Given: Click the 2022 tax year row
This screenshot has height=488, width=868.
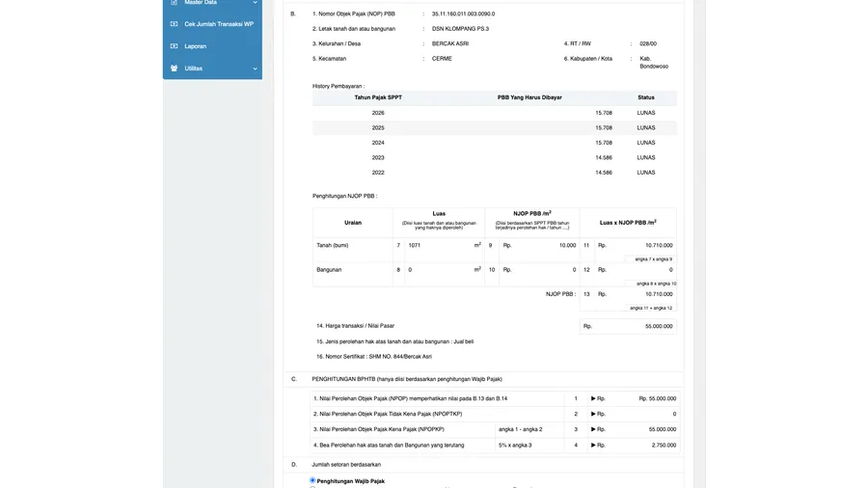Looking at the screenshot, I should click(x=495, y=173).
